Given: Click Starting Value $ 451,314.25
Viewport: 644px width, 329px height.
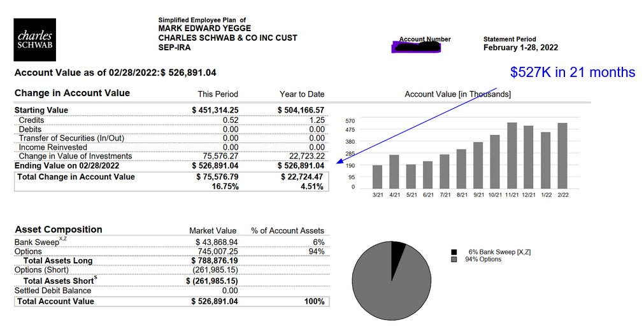Looking at the screenshot, I should click(x=215, y=110).
